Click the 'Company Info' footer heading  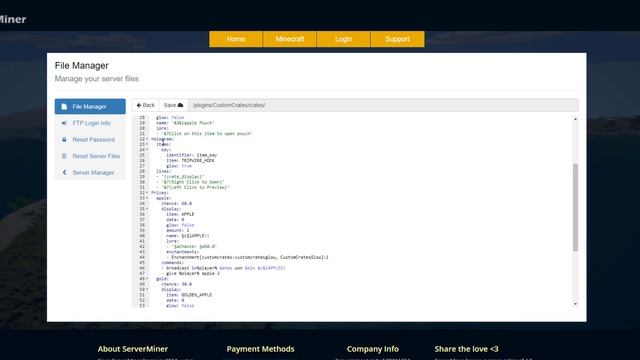click(x=373, y=349)
